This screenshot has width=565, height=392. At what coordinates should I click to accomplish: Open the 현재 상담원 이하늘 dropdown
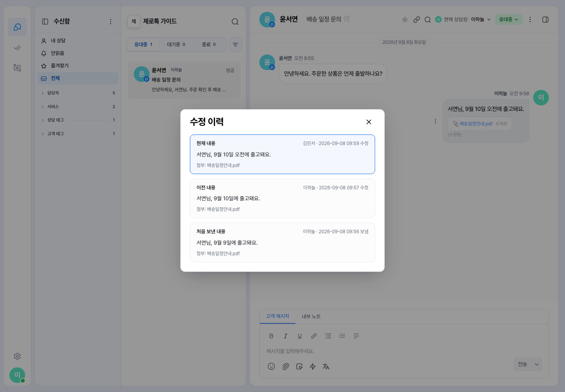[x=463, y=19]
